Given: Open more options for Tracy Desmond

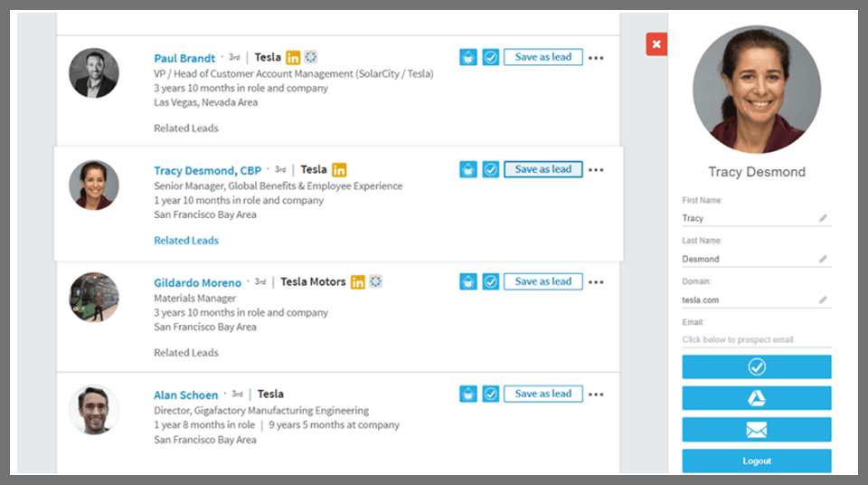Looking at the screenshot, I should coord(596,170).
